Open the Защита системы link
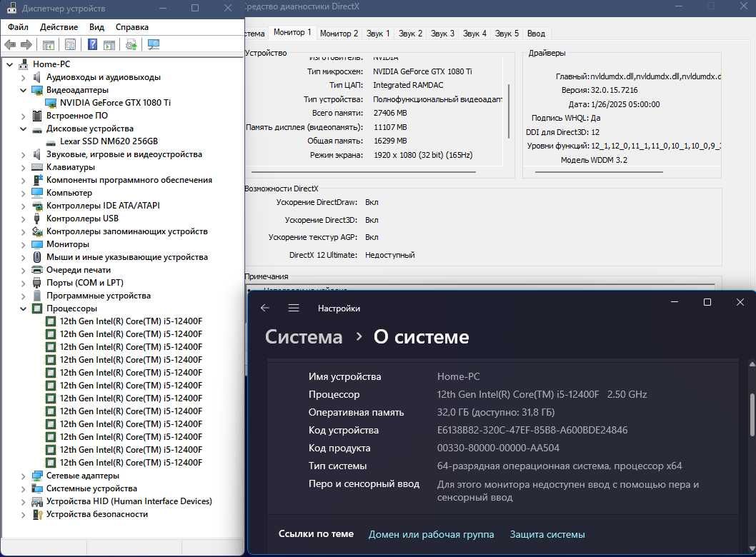756x557 pixels. coord(547,534)
